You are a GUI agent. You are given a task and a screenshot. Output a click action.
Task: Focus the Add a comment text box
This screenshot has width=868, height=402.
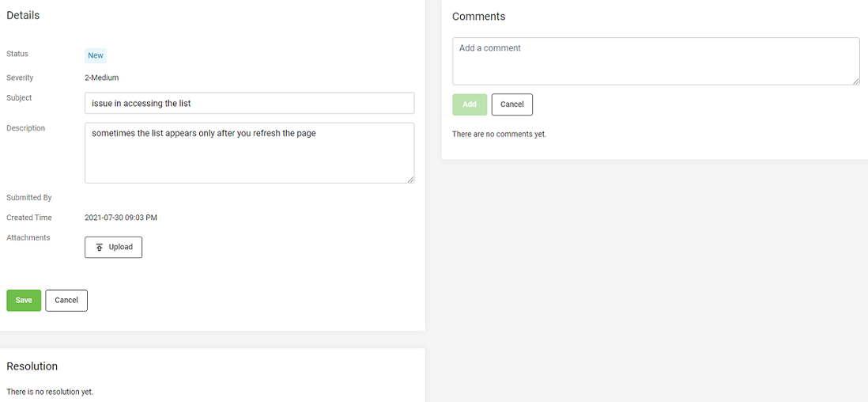656,61
